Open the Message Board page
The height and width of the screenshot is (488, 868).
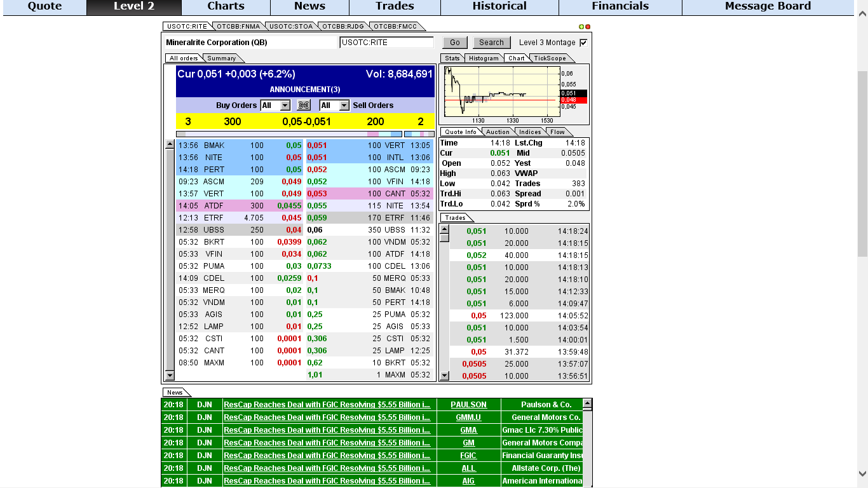[768, 7]
